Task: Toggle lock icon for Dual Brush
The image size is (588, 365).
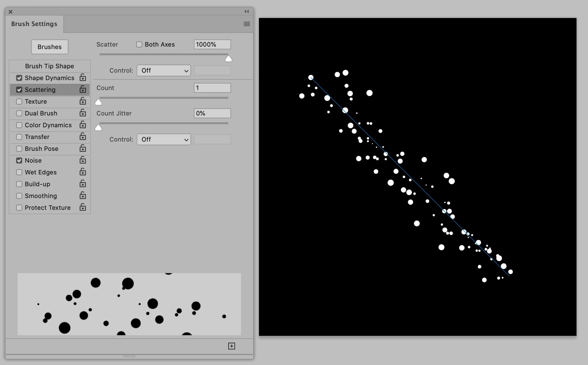Action: pos(83,113)
